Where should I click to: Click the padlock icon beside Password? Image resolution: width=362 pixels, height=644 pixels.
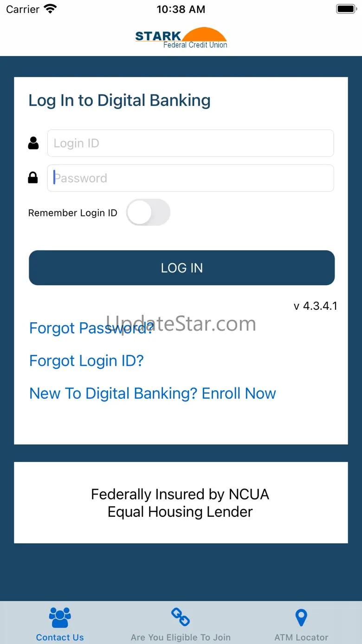click(x=33, y=178)
